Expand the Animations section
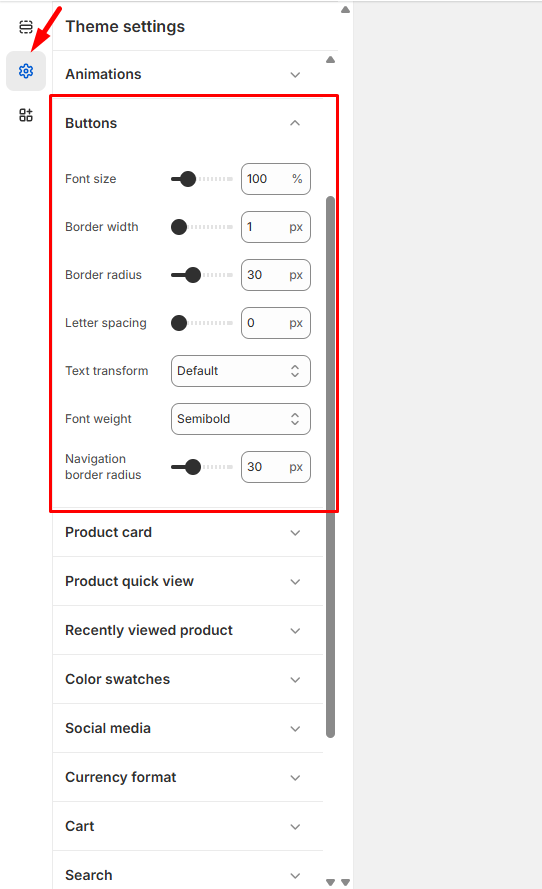This screenshot has width=542, height=889. pos(188,74)
